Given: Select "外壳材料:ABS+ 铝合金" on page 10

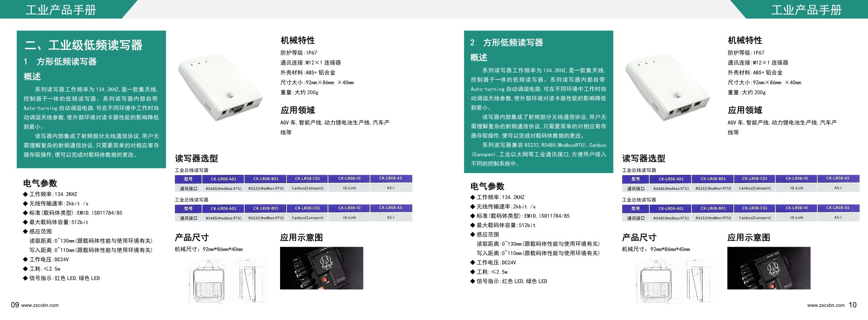Looking at the screenshot, I should (755, 73).
